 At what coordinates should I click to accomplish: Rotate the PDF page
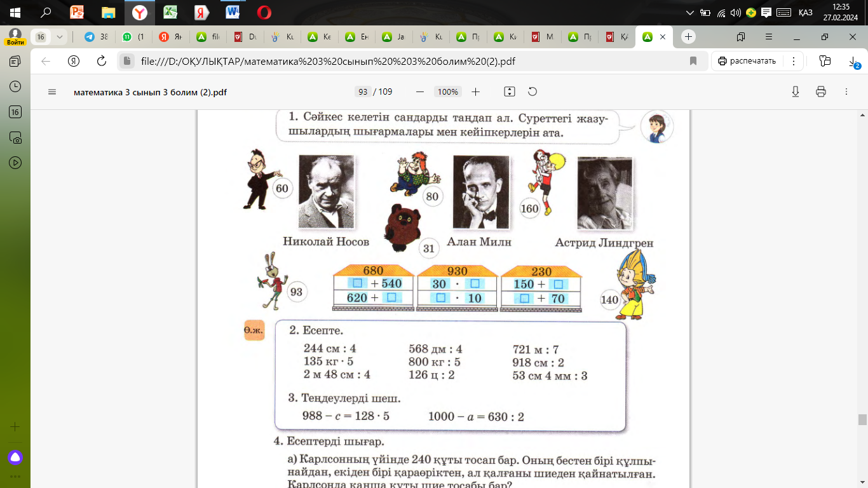pos(532,91)
